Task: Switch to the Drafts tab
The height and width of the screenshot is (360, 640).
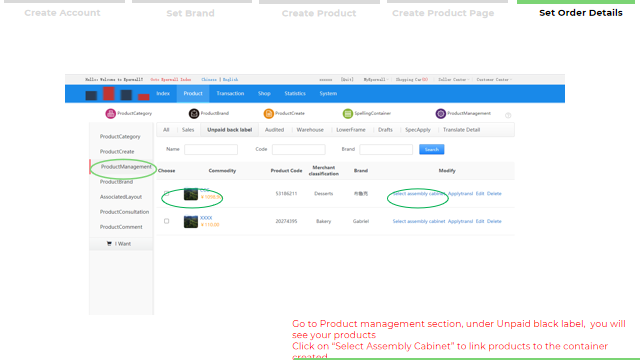Action: (x=385, y=130)
